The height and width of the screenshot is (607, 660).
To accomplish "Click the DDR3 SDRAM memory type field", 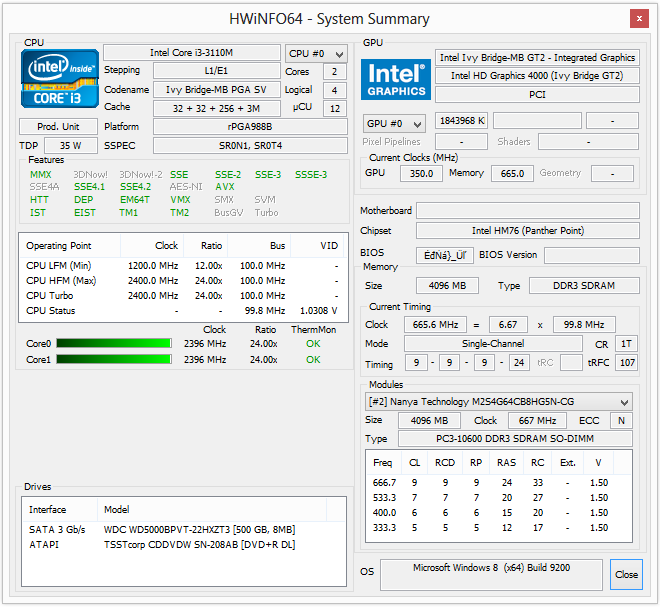I will 584,286.
